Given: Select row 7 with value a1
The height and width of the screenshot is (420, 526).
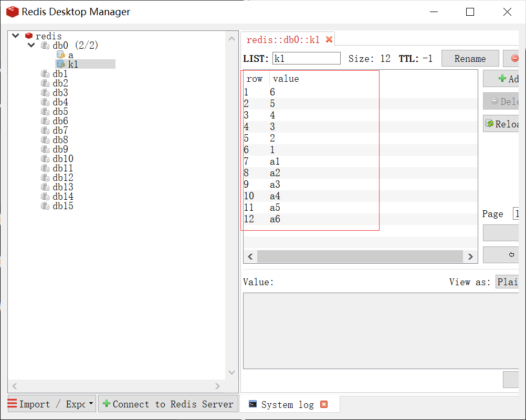Looking at the screenshot, I should 360,161.
